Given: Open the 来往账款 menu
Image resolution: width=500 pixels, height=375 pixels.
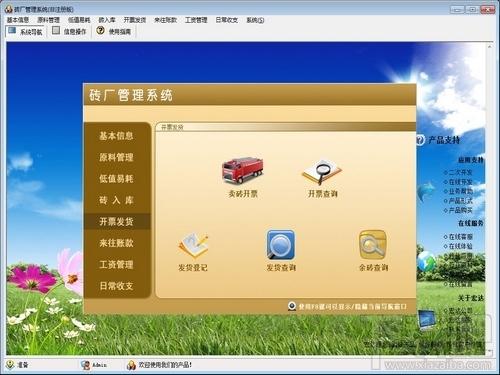Looking at the screenshot, I should tap(165, 20).
